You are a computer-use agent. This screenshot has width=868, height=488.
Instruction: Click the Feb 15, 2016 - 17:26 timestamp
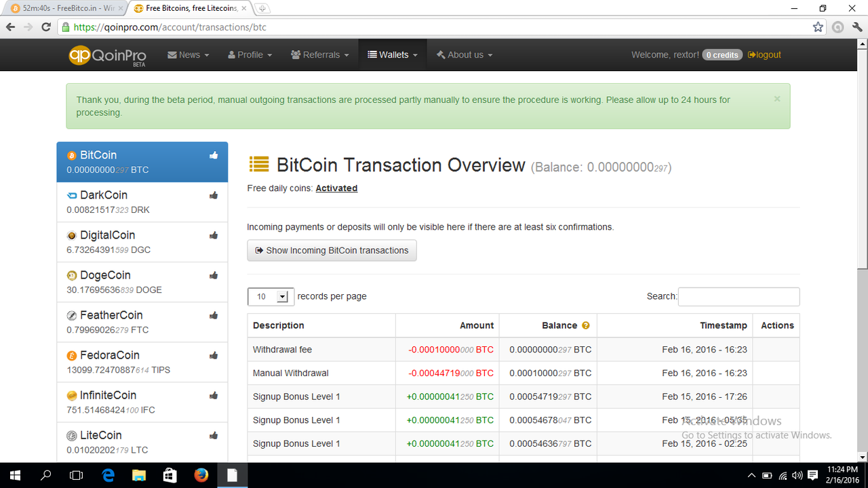[x=705, y=396]
